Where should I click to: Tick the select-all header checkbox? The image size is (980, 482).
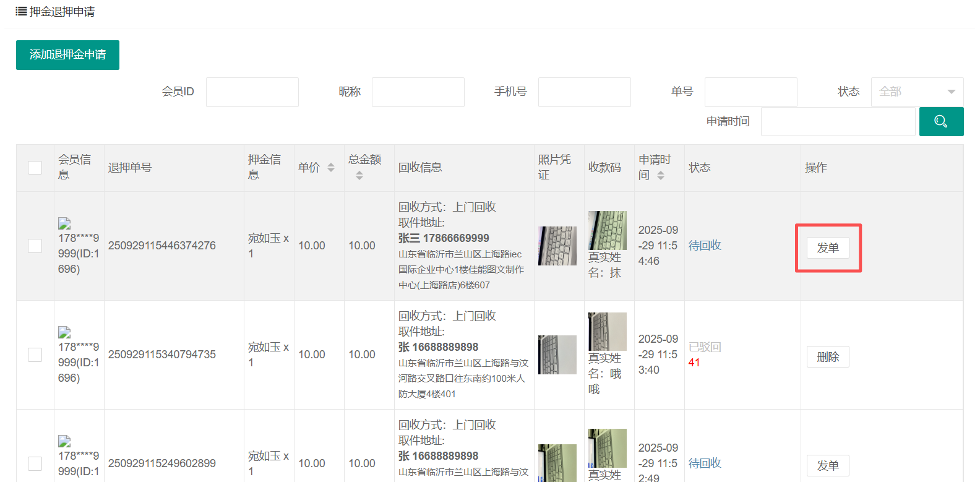click(35, 168)
